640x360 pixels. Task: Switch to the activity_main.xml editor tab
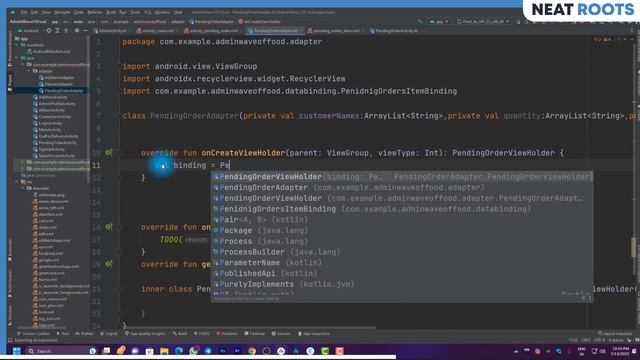(x=155, y=31)
